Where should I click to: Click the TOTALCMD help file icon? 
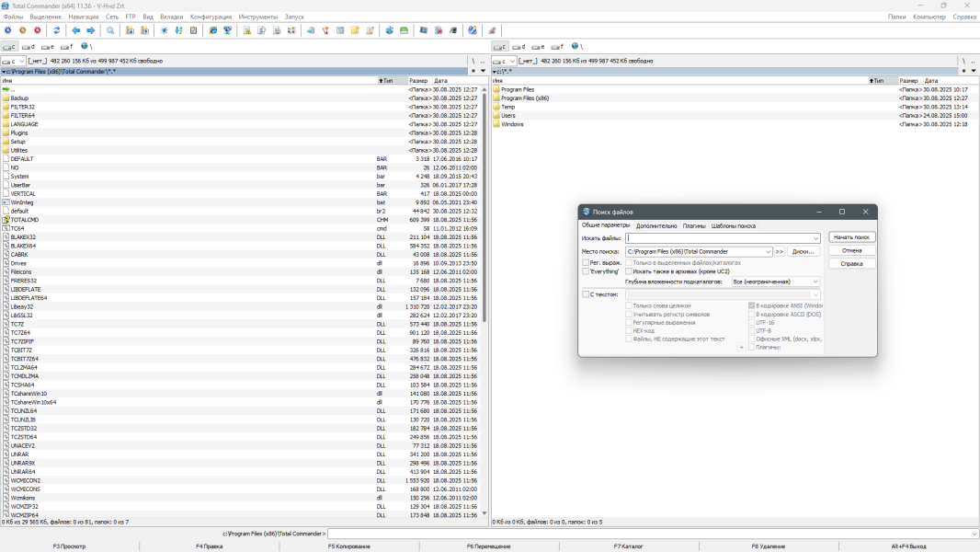[x=6, y=220]
